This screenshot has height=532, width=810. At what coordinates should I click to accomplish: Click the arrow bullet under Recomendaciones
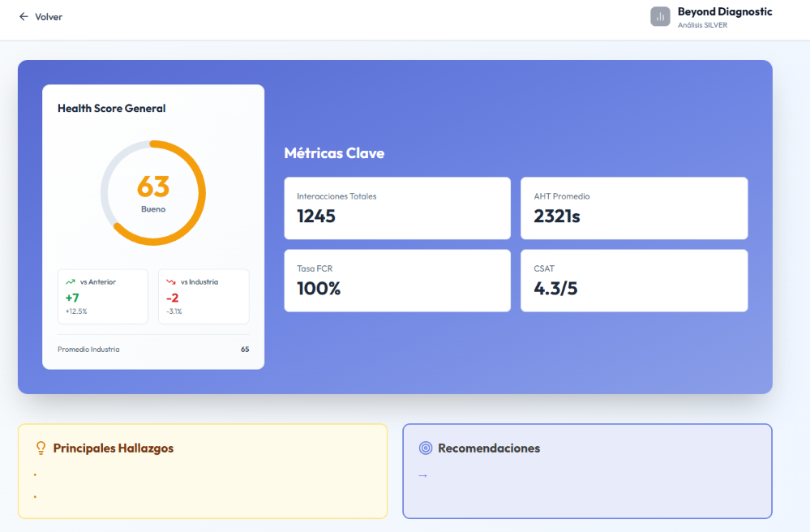[x=422, y=476]
